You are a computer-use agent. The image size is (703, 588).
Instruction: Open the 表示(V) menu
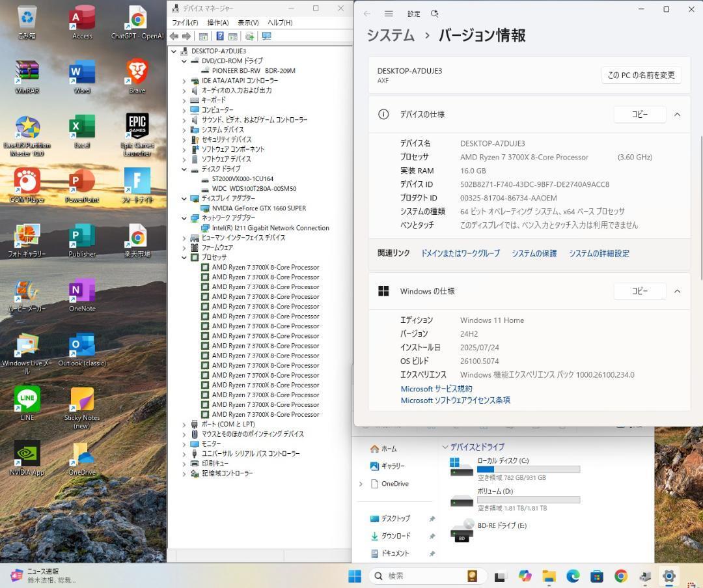[x=248, y=23]
